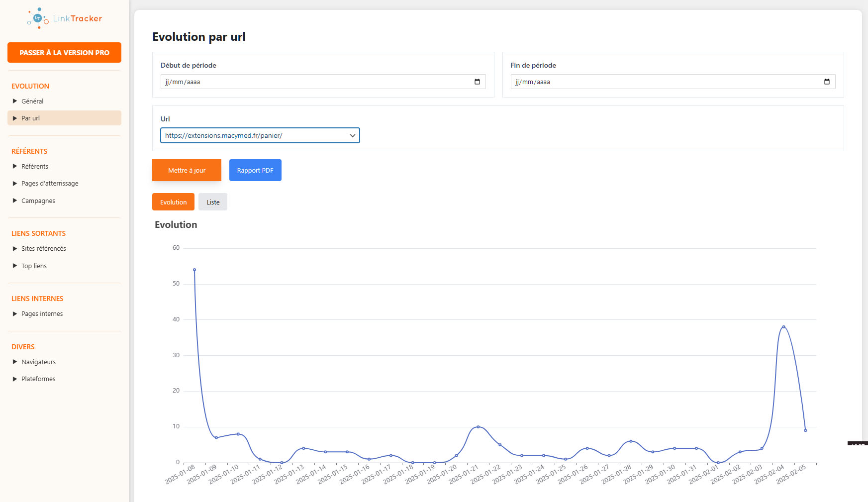Click the 2025-01-08 peak data point
Screen dimensions: 868x502
194,270
